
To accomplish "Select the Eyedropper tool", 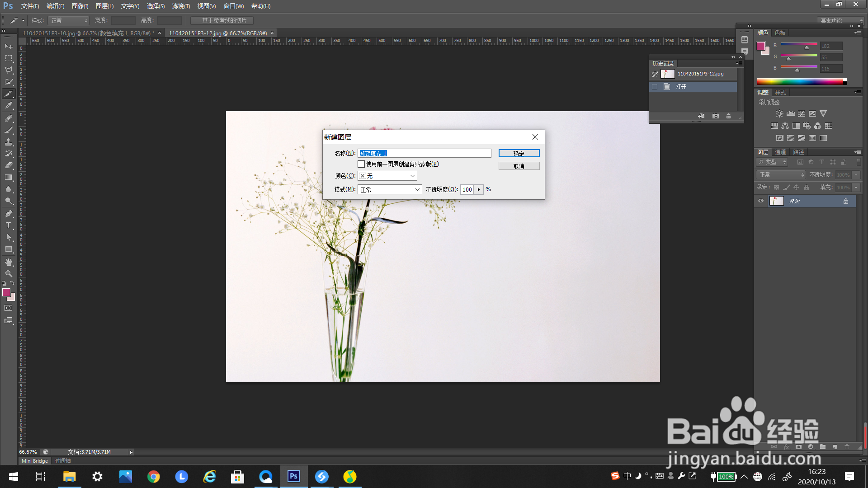I will [x=8, y=106].
